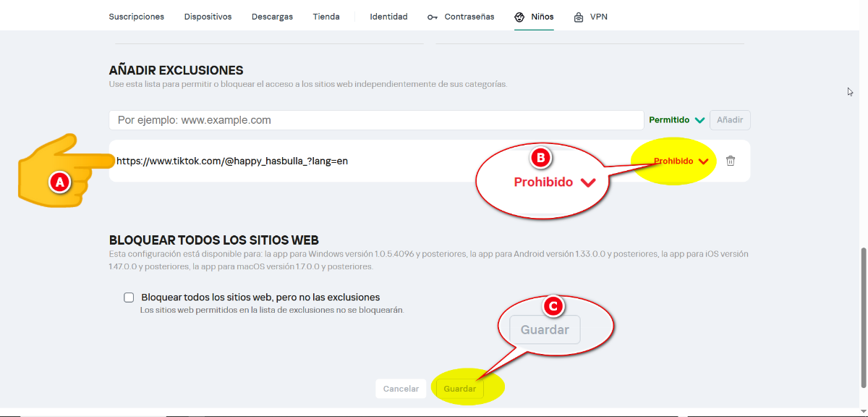
Task: Change Prohibido dropdown for tiktok.com entry
Action: coord(681,161)
